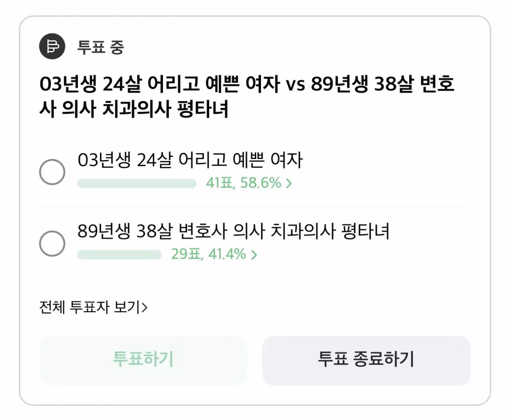This screenshot has height=420, width=510.
Task: Click the 58.6% percentage text
Action: (x=261, y=184)
